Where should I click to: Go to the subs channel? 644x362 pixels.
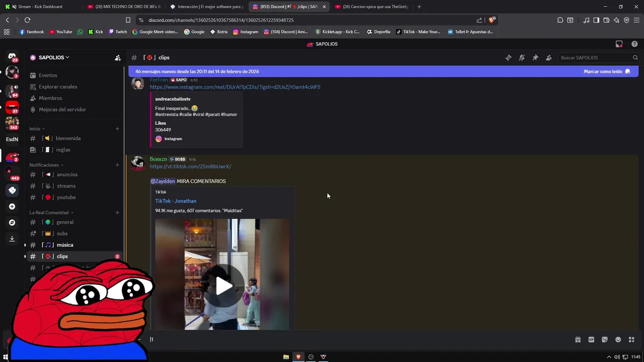click(x=74, y=234)
